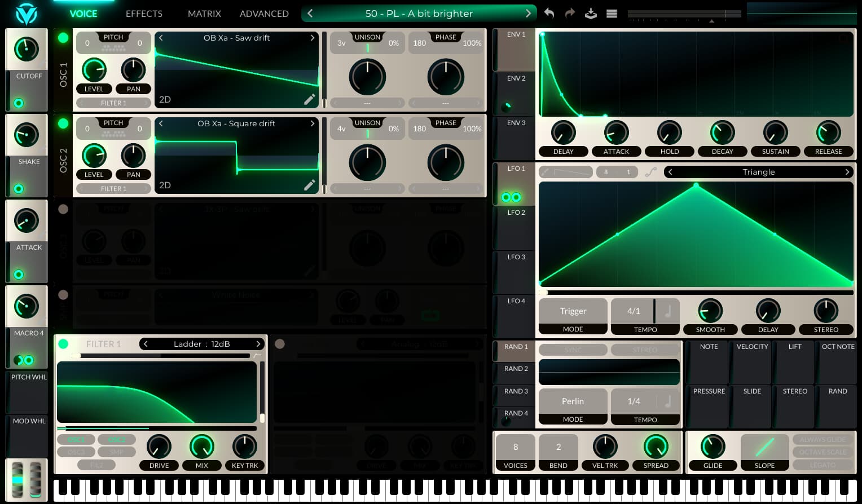Click the LFO 1 Trigger mode button
The height and width of the screenshot is (504, 862).
click(573, 311)
